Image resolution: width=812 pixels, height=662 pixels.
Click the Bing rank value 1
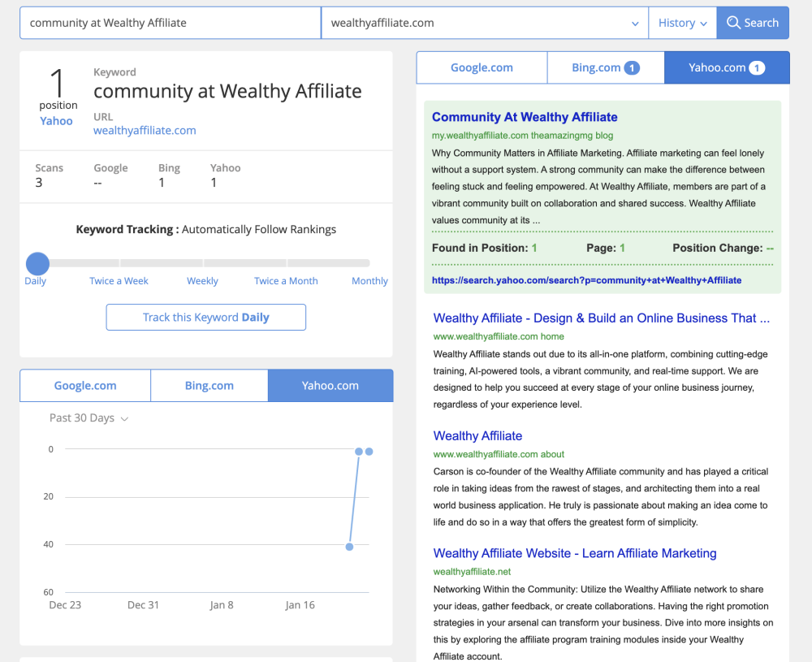tap(162, 182)
